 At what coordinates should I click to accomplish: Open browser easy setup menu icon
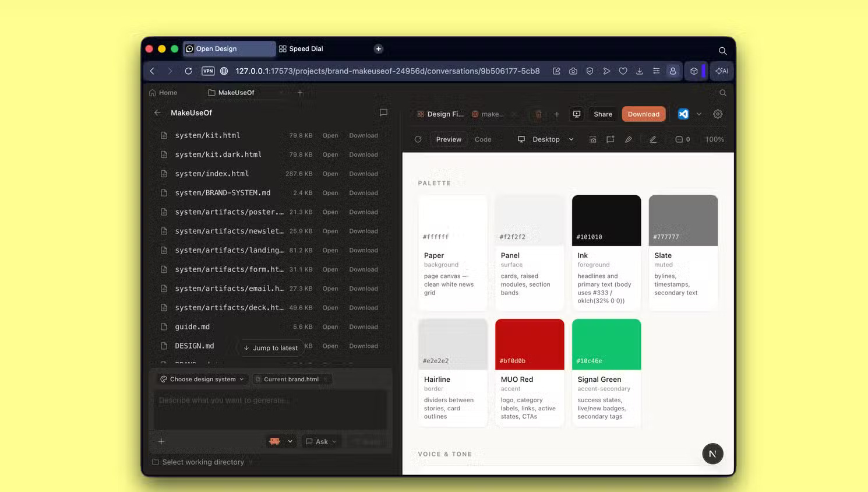coord(656,71)
